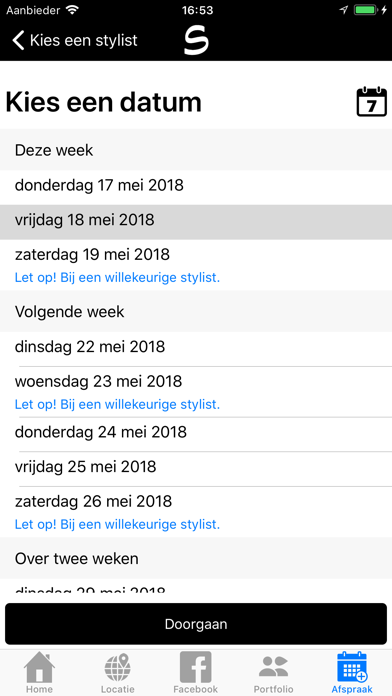
Task: Choose donderdag 24 mei 2018
Action: pyautogui.click(x=196, y=432)
